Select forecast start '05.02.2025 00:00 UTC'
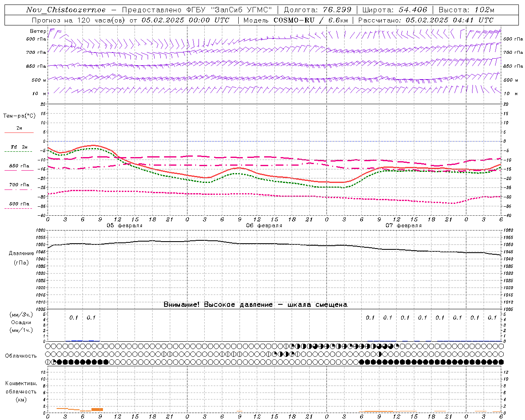 185,20
